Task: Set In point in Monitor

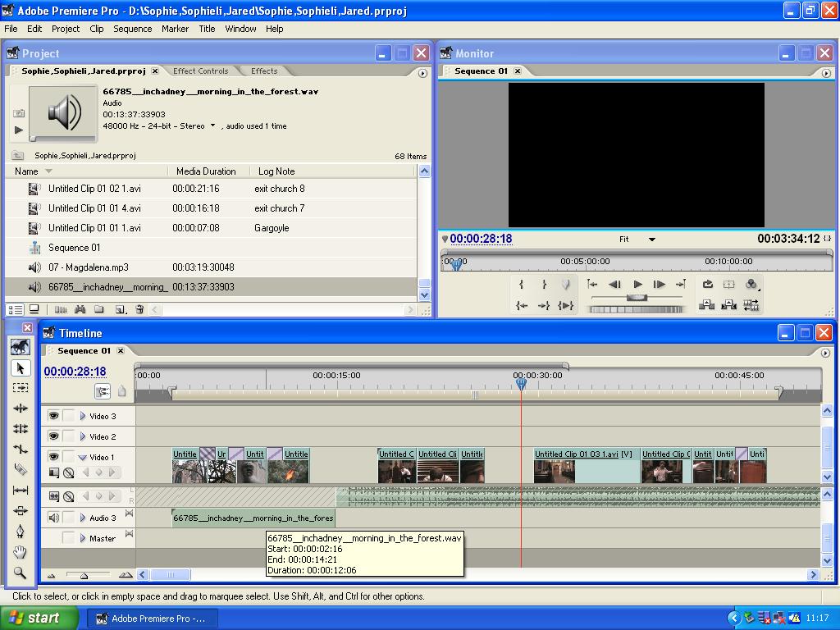Action: (521, 285)
